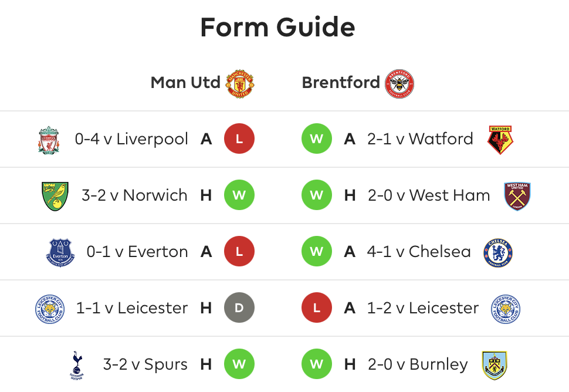Click the Chelsea club badge
The width and height of the screenshot is (569, 392).
tap(498, 252)
